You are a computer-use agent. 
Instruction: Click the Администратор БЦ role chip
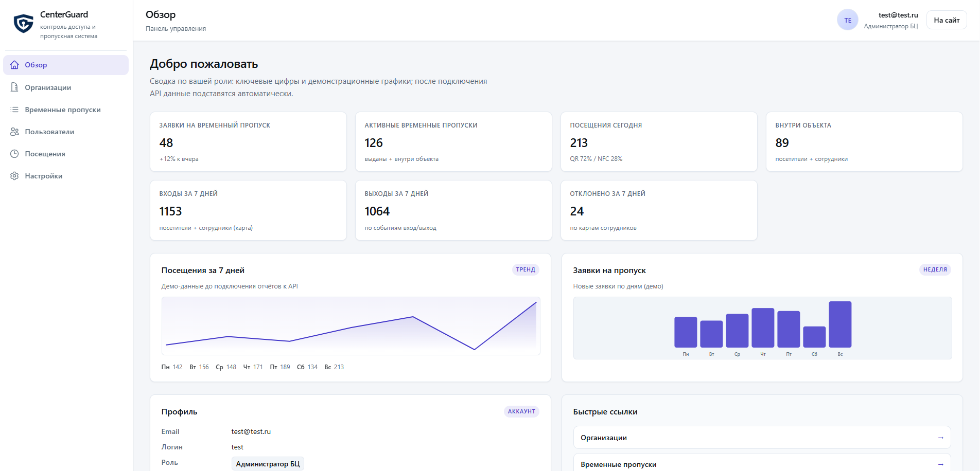[x=268, y=464]
